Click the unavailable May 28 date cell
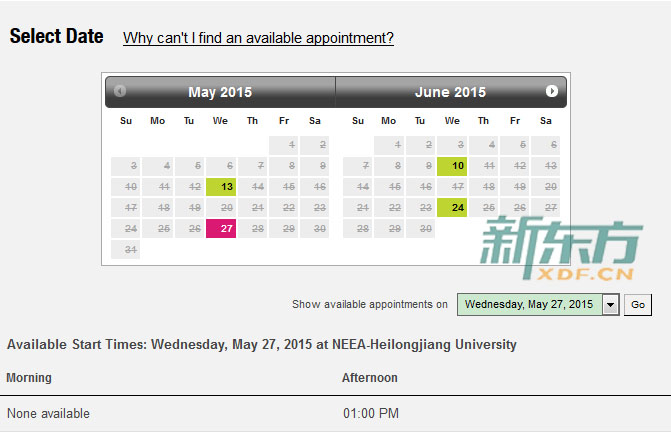Viewport: 671px width, 433px height. point(252,229)
